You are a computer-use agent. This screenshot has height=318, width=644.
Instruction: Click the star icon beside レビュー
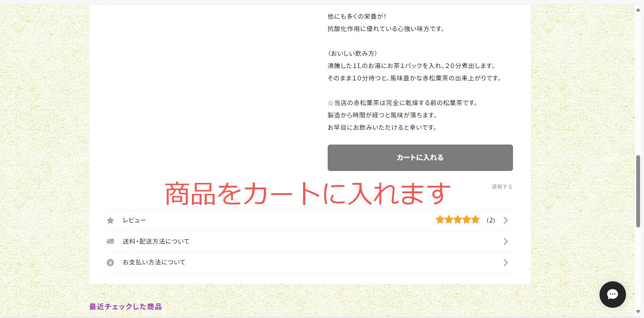coord(111,220)
